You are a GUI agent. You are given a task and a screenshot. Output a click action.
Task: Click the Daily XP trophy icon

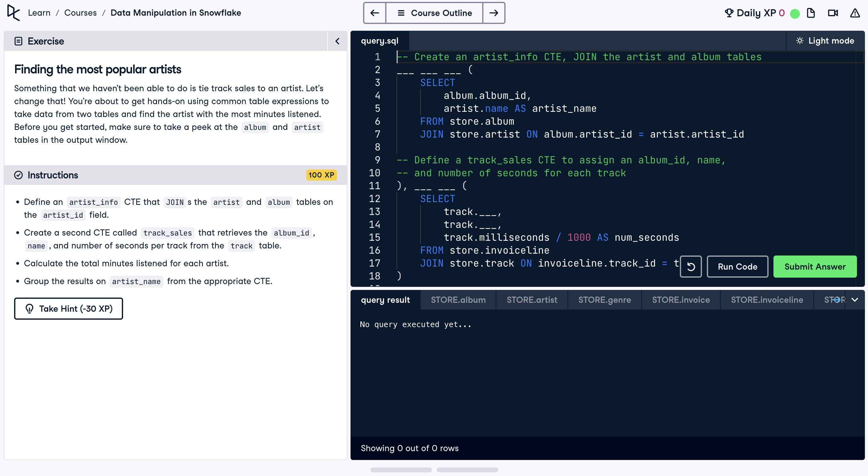click(x=729, y=13)
